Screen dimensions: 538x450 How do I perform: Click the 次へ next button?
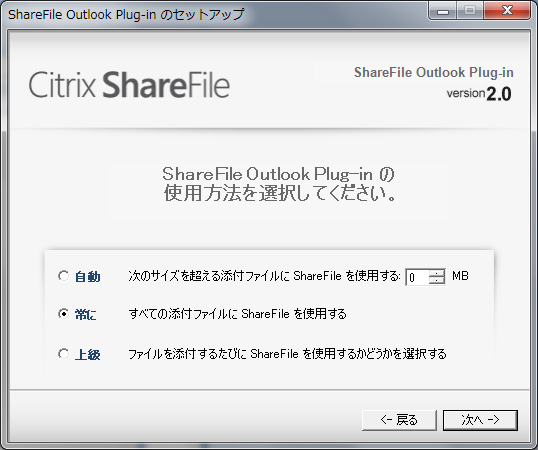coord(480,420)
